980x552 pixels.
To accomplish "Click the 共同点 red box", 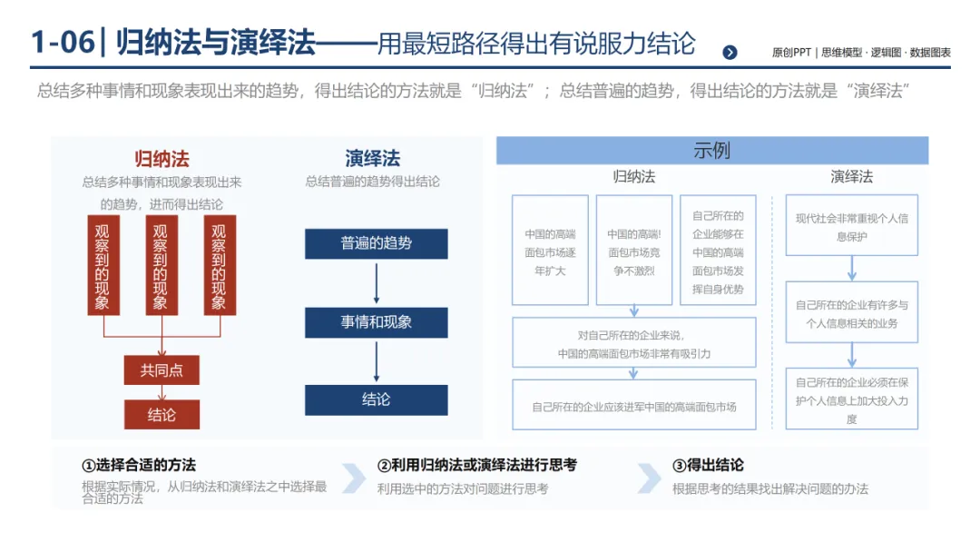I will [x=163, y=370].
